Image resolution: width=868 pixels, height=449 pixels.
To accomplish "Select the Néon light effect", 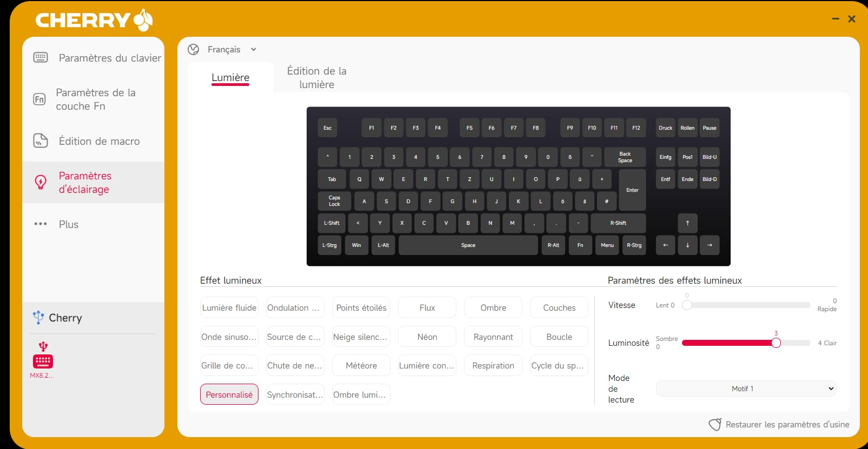I will click(427, 337).
